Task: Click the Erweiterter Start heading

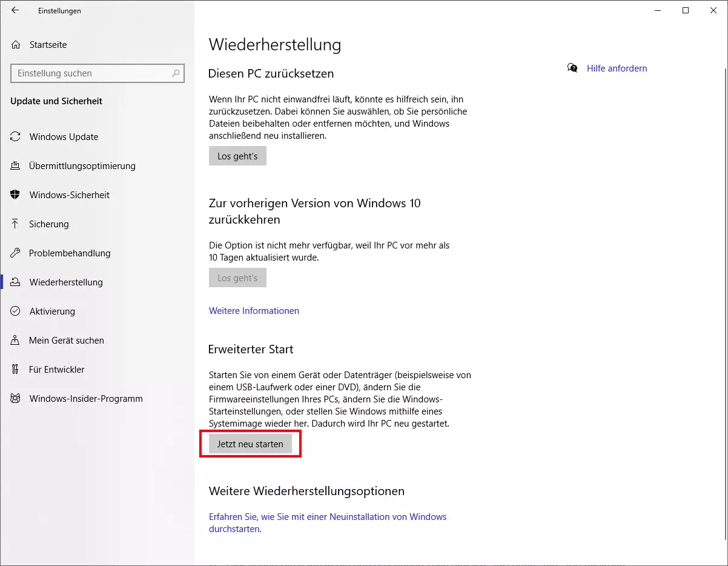Action: [251, 350]
